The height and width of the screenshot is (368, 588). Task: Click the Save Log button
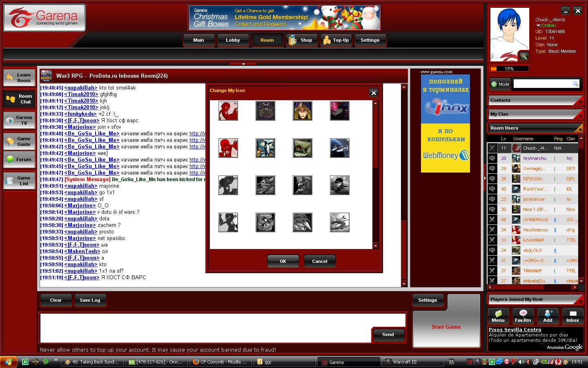pyautogui.click(x=90, y=300)
